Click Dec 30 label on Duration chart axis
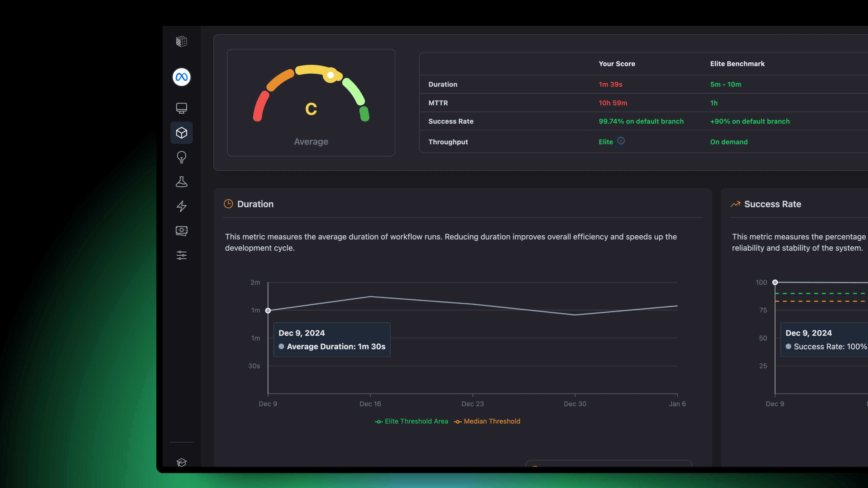 575,404
